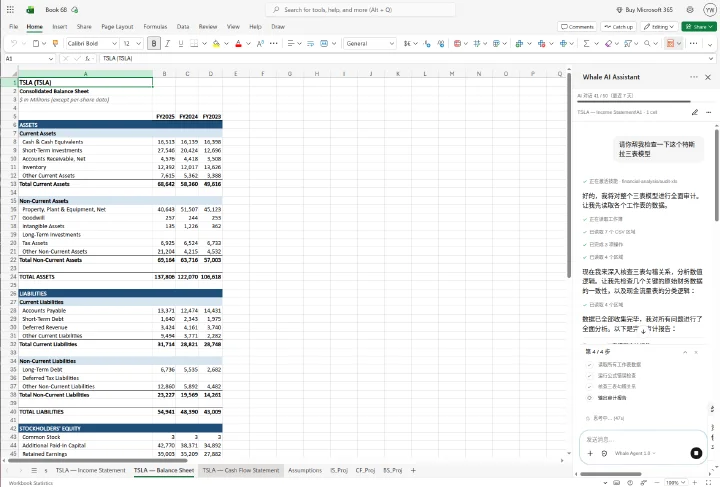Add attachment plus in chat box
Screen dimensions: 720x487
tap(591, 453)
